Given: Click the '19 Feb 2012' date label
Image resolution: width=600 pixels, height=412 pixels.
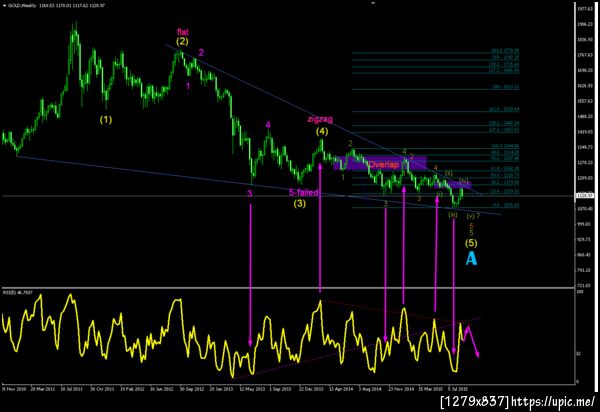Looking at the screenshot, I should [132, 389].
